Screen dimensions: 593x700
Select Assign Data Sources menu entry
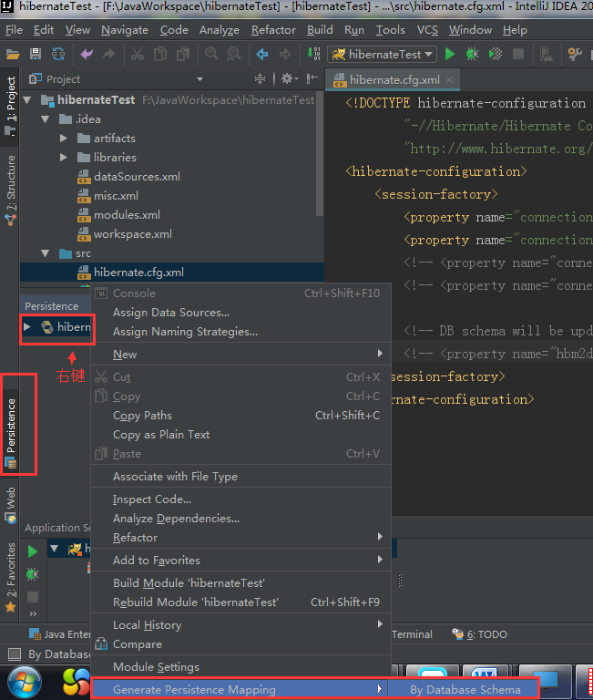[x=241, y=313]
